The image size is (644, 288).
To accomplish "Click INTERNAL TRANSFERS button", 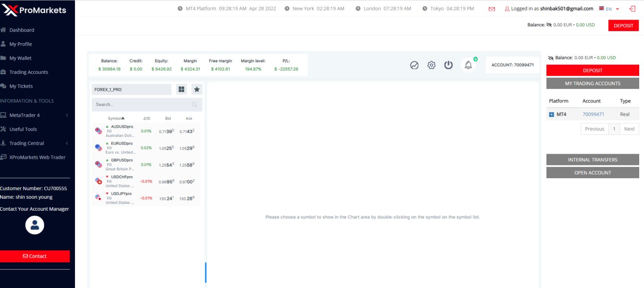I will click(593, 159).
